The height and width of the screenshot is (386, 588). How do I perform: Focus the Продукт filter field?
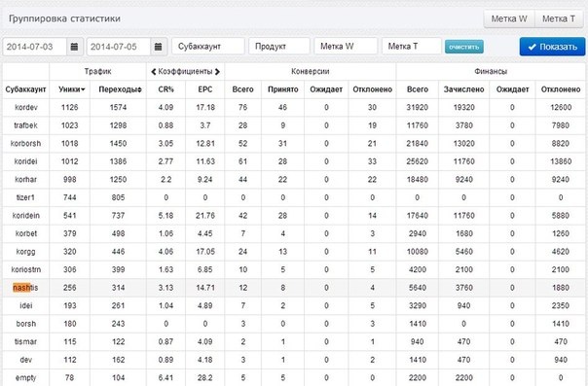(279, 47)
